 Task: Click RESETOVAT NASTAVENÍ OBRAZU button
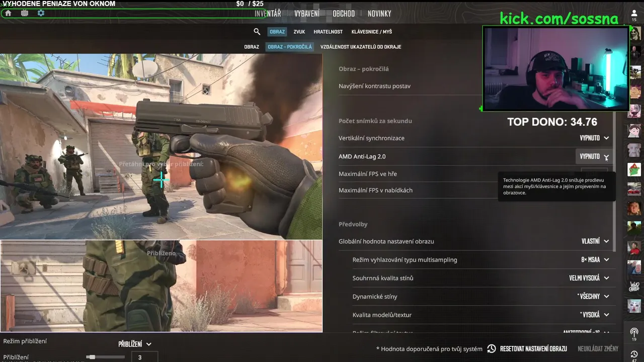click(533, 348)
